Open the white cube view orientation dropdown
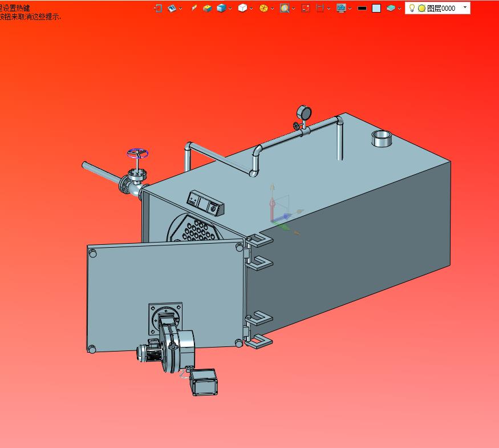This screenshot has height=448, width=499. (x=251, y=9)
